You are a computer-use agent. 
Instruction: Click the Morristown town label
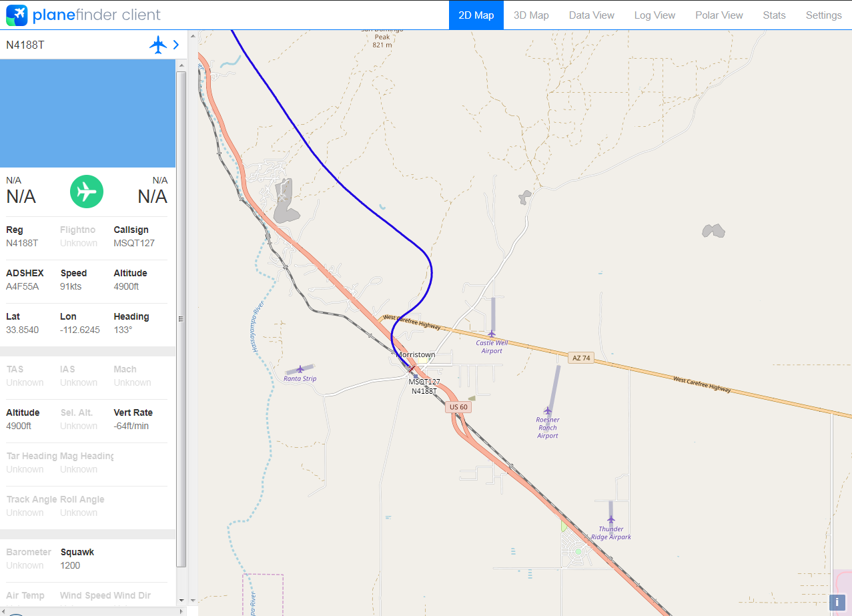(x=416, y=355)
